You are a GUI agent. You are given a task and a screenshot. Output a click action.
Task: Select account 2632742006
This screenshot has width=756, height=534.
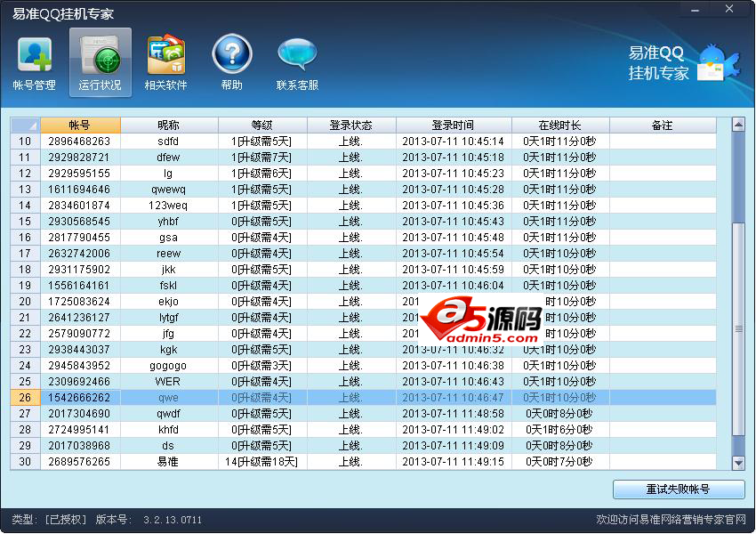(x=79, y=254)
